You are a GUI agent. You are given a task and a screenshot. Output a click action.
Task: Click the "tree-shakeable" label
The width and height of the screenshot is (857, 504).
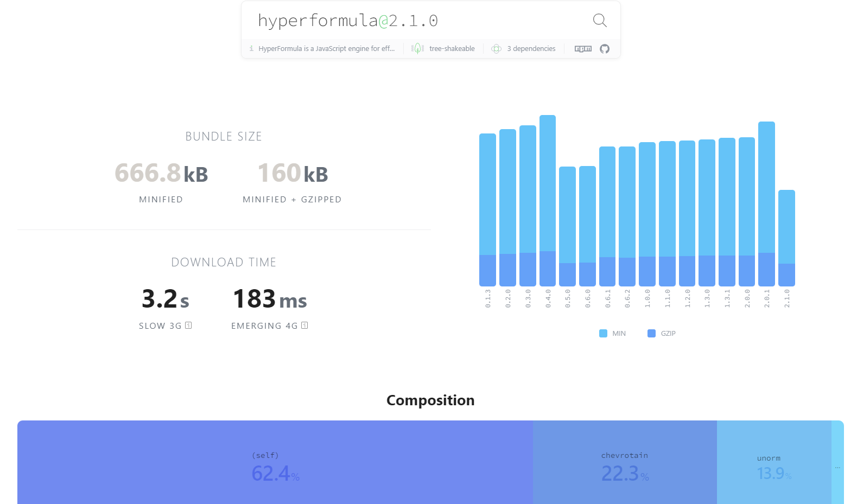pos(452,49)
